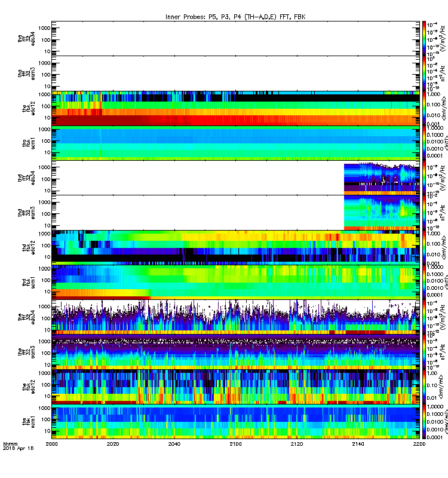
Task: Click the tha fbk scm1 spectrogram panel
Action: tap(235, 143)
